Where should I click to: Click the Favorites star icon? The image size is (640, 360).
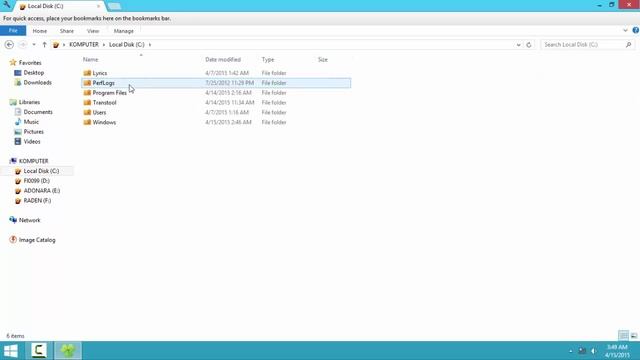(13, 62)
